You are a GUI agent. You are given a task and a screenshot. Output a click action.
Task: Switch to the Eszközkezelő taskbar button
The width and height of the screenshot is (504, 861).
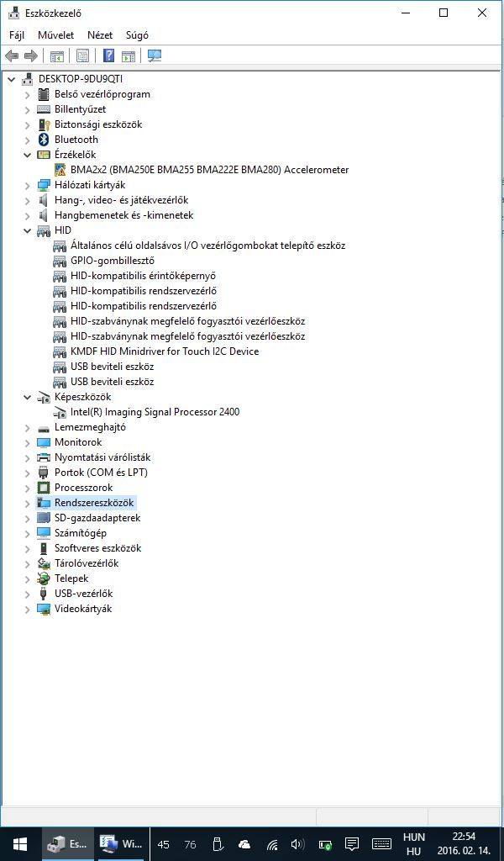tap(69, 844)
